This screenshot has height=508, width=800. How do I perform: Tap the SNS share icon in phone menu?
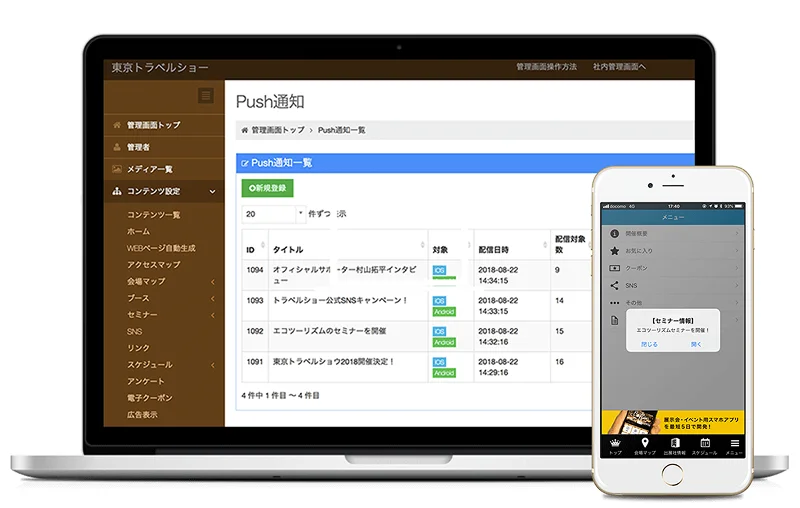[x=613, y=285]
